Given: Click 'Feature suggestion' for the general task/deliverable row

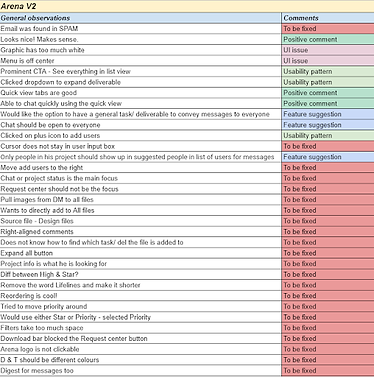Looking at the screenshot, I should [x=328, y=114].
